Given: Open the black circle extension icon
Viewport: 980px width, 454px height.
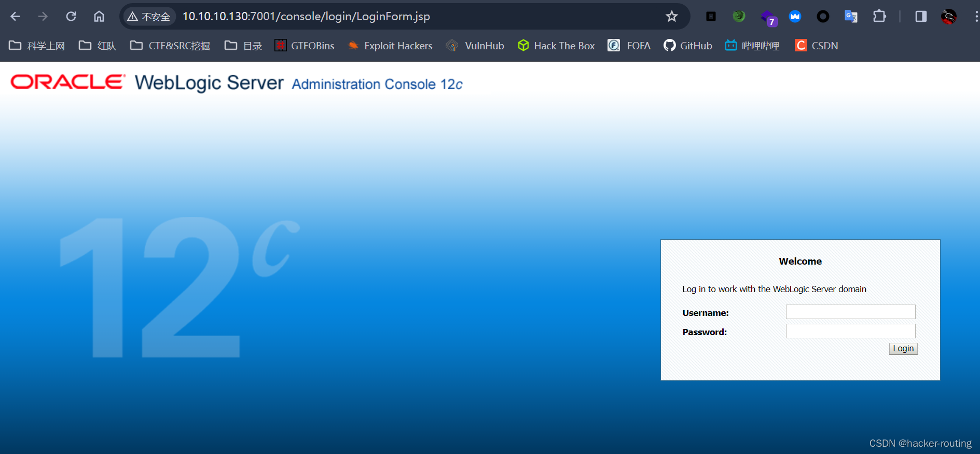Looking at the screenshot, I should [823, 17].
